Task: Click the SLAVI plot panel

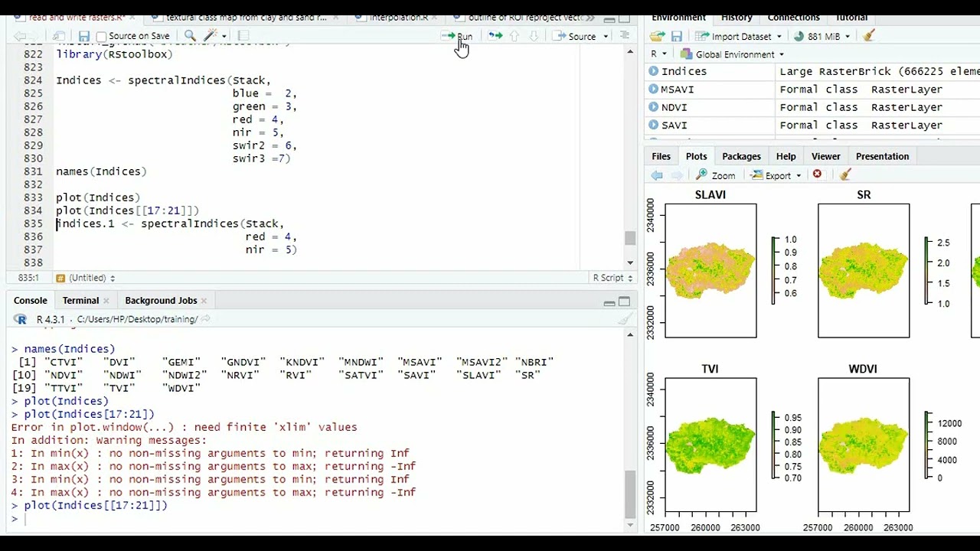Action: 710,270
